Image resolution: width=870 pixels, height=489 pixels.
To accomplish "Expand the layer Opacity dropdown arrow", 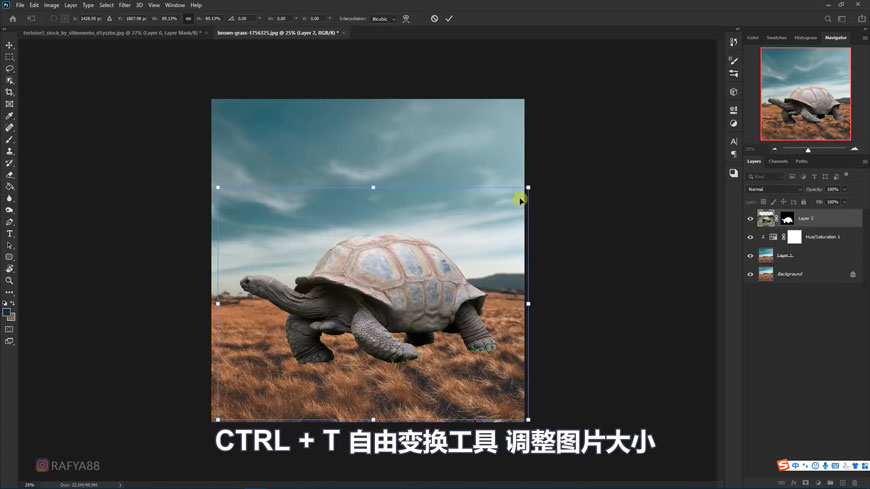I will pyautogui.click(x=844, y=189).
